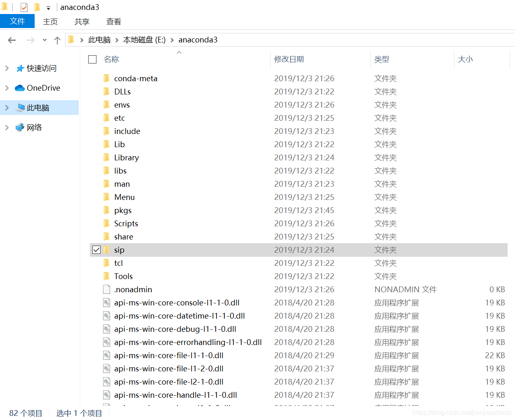Expand the 快速访问 tree node
This screenshot has width=515, height=420.
coord(7,68)
